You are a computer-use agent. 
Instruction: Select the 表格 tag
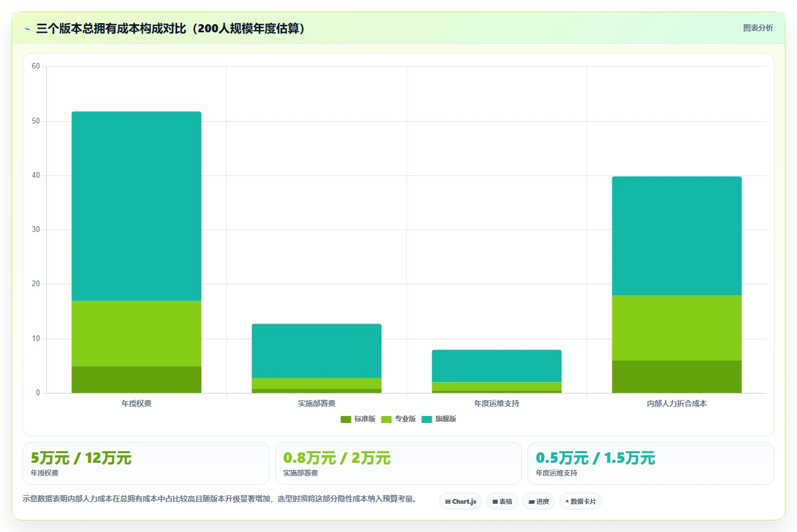[502, 501]
